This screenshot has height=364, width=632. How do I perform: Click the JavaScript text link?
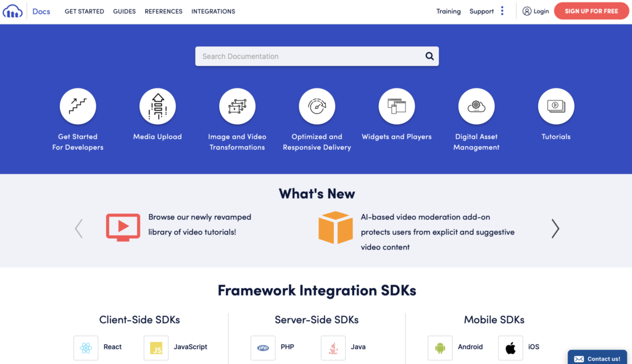190,347
